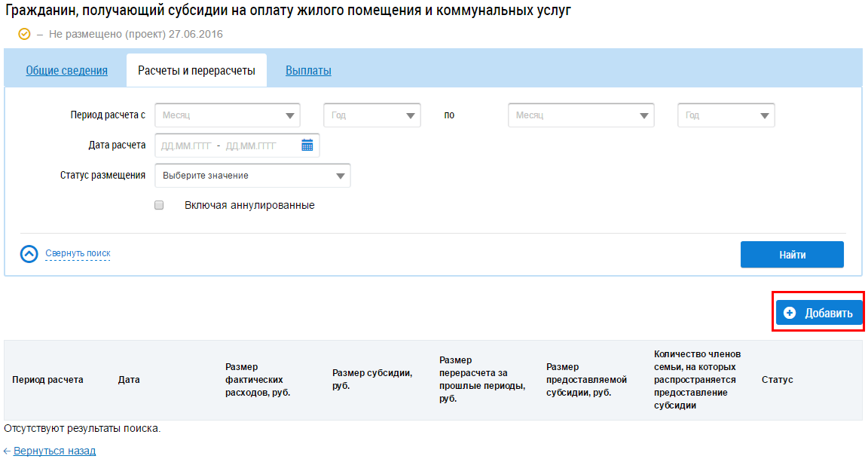Open the Статус размещения dropdown
The width and height of the screenshot is (868, 459).
[252, 176]
